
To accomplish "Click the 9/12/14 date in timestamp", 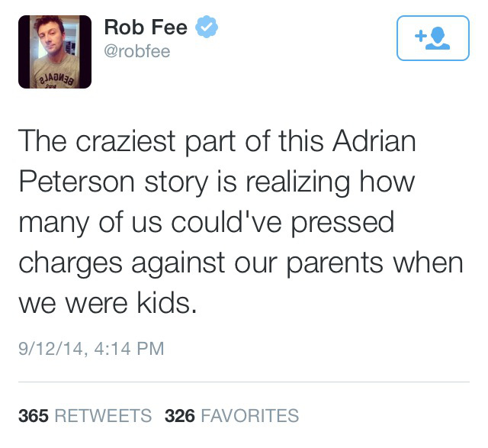I will [51, 348].
